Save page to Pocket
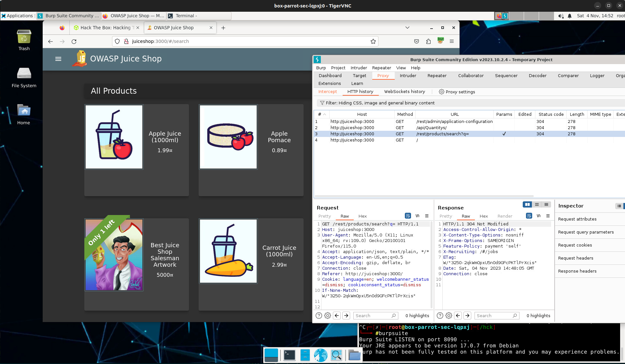Image resolution: width=625 pixels, height=364 pixels. click(x=417, y=41)
